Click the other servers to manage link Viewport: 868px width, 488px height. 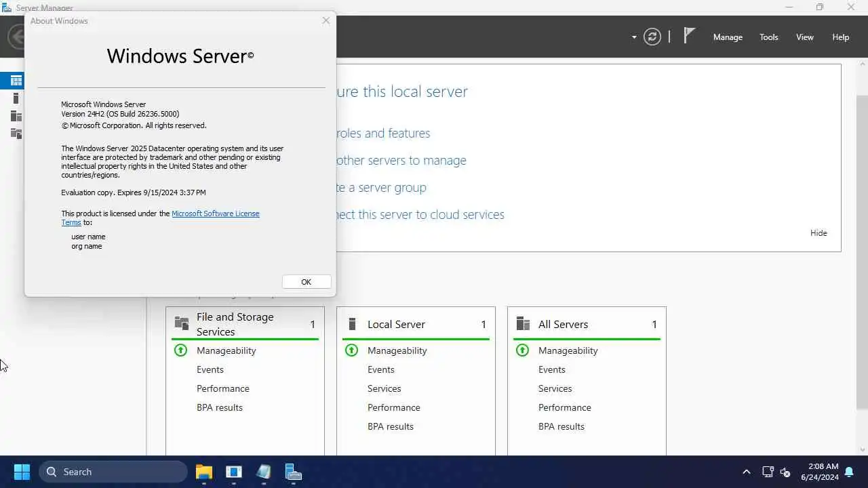401,161
